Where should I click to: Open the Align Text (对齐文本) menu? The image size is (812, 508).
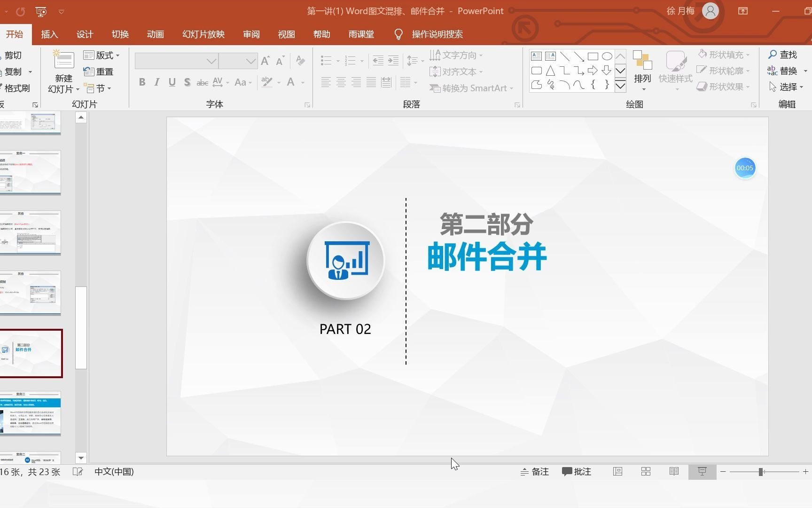click(456, 71)
